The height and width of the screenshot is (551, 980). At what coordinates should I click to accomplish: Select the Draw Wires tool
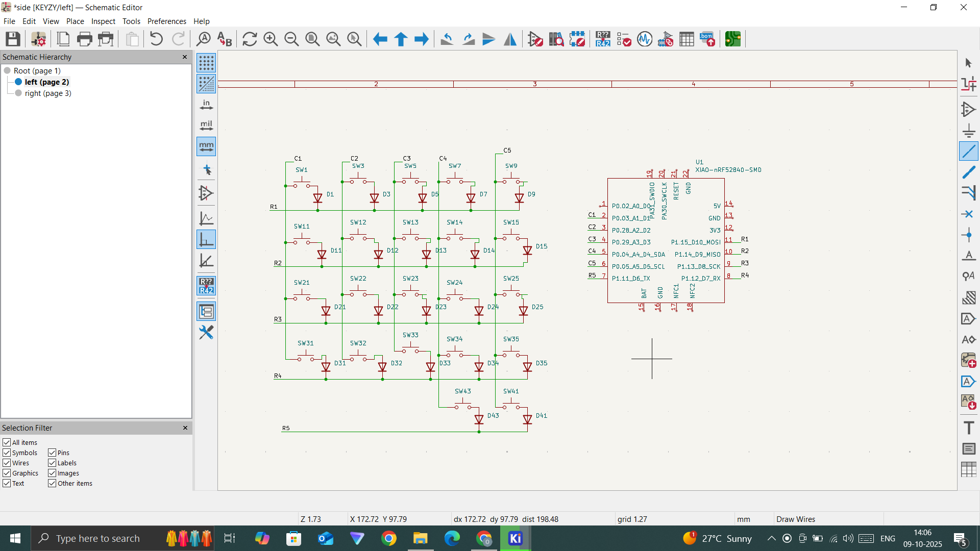pos(969,151)
